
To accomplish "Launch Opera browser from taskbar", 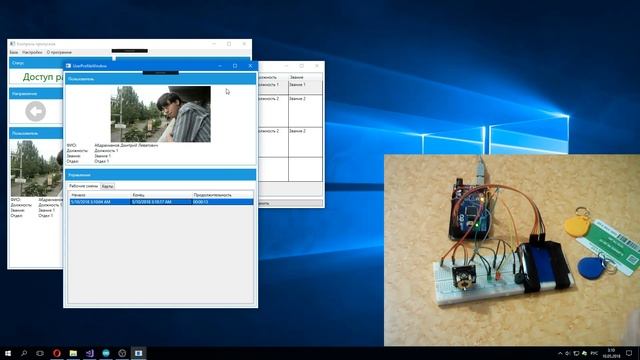I will click(57, 353).
